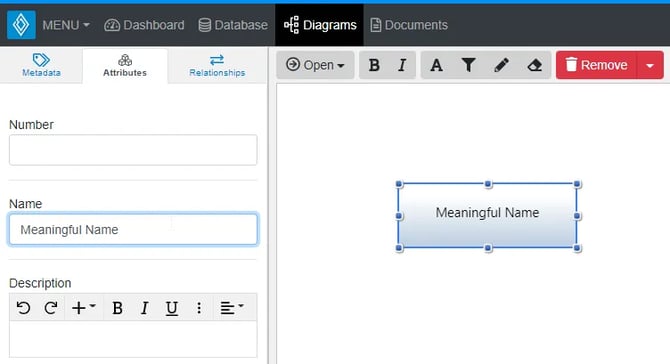Select the eraser tool
The image size is (670, 364).
534,65
